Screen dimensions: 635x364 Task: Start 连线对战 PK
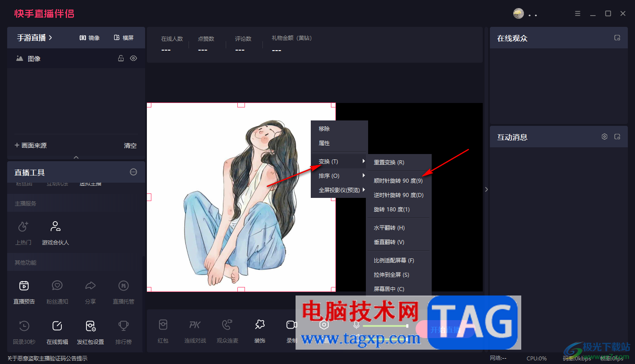[195, 331]
